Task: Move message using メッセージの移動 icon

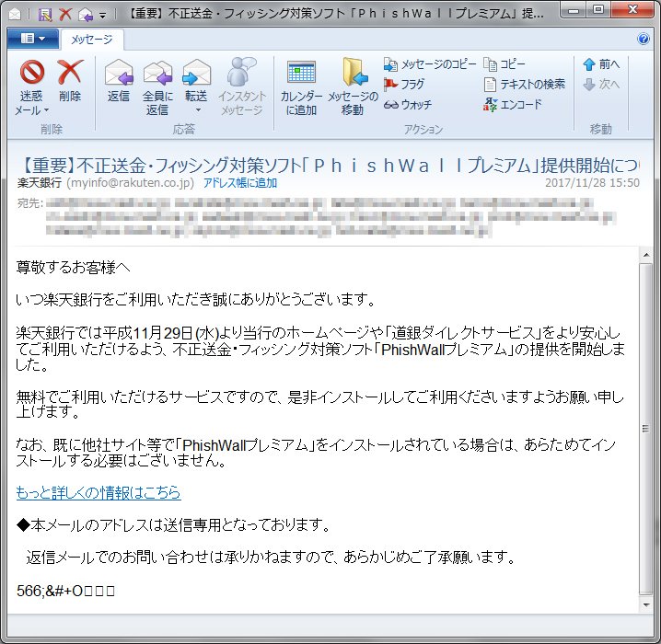Action: click(354, 72)
